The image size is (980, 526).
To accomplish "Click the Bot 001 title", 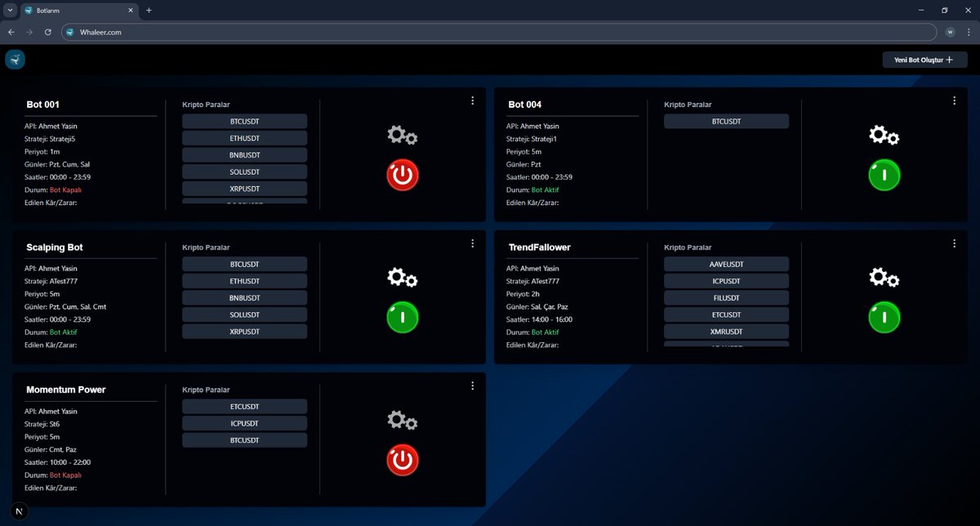I will pos(42,105).
